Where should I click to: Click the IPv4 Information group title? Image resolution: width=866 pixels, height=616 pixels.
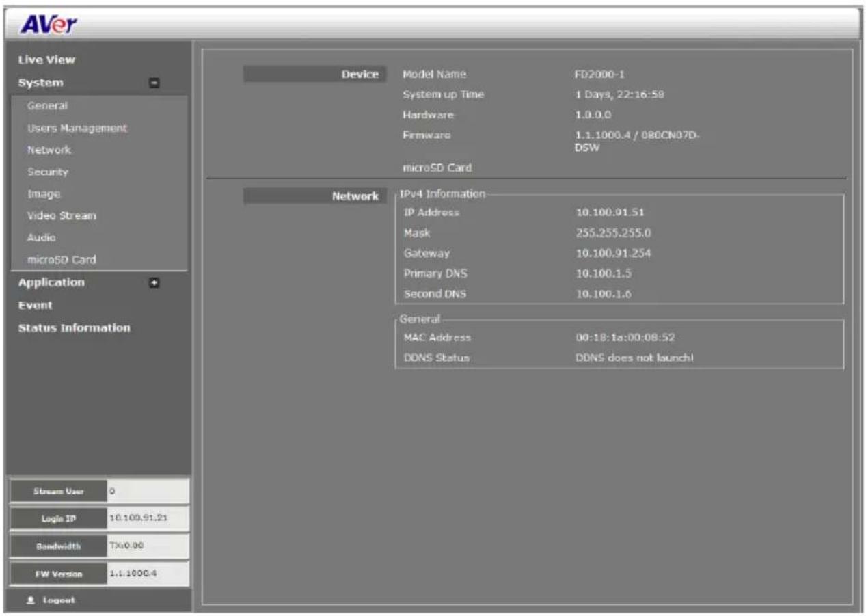(442, 194)
